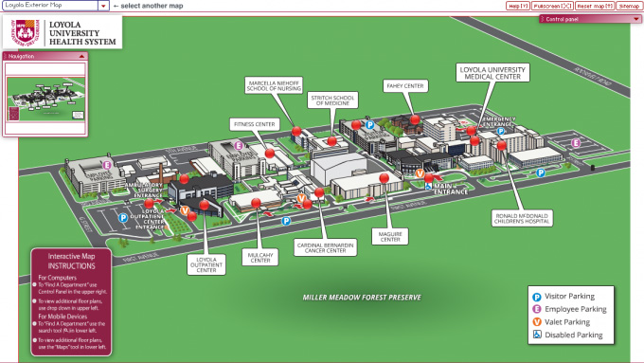Click the Emergency Entrance map label

tap(499, 121)
